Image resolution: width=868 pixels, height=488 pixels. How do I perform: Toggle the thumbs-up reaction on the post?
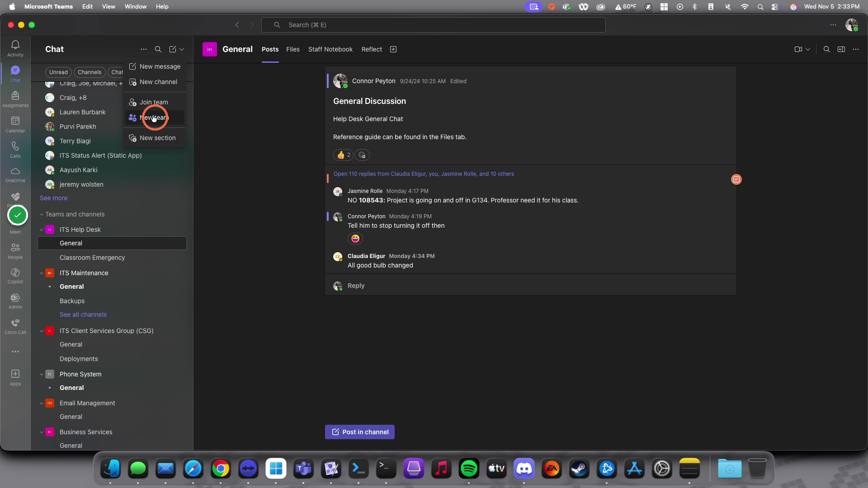(343, 155)
